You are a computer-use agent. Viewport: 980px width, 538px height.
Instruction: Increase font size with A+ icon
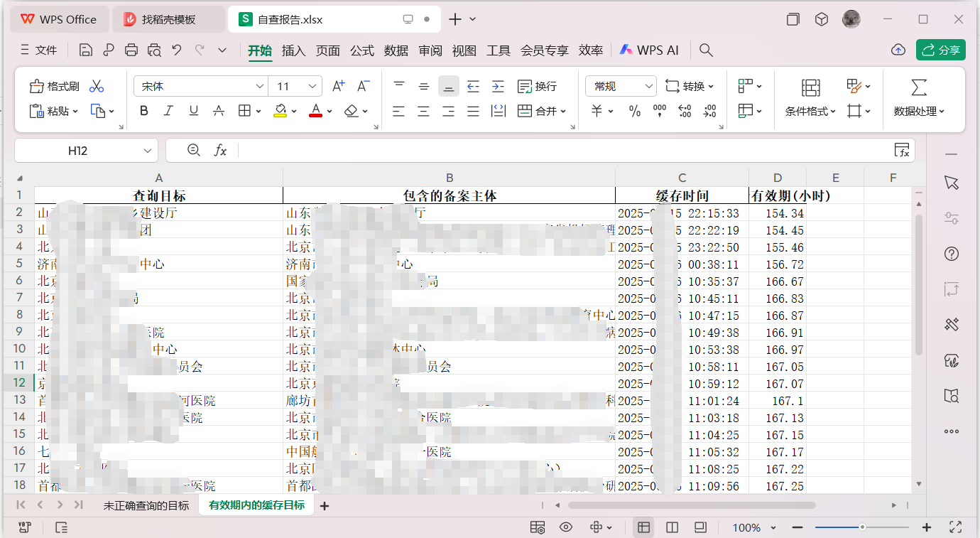click(339, 86)
